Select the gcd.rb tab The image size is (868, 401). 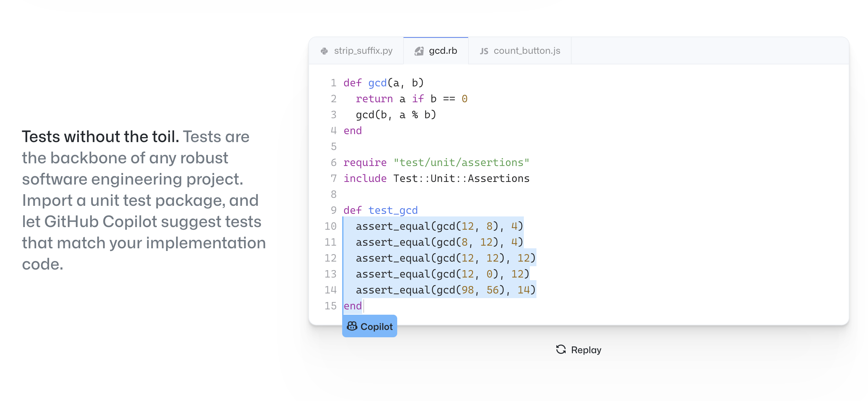click(436, 51)
